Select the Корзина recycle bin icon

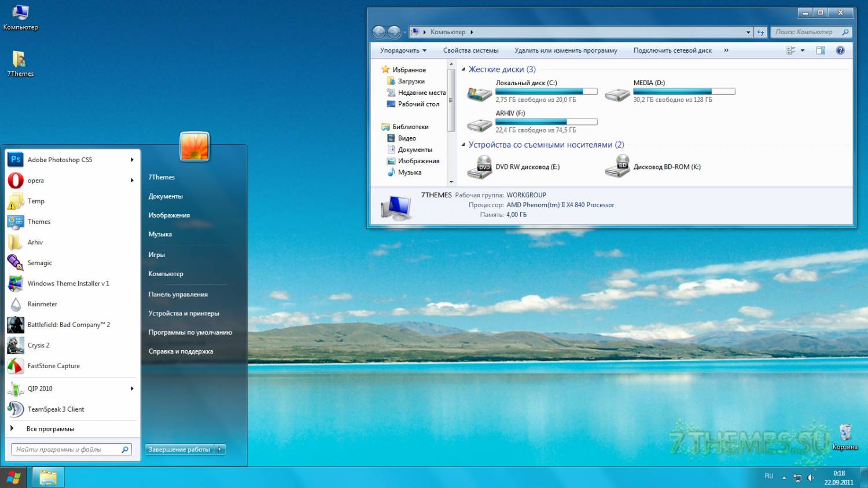tap(845, 436)
